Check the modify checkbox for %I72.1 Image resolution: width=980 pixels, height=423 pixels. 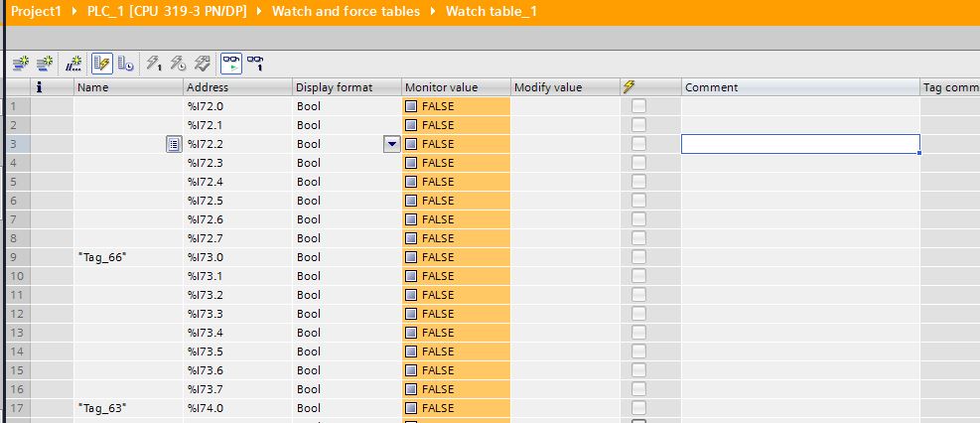(638, 125)
